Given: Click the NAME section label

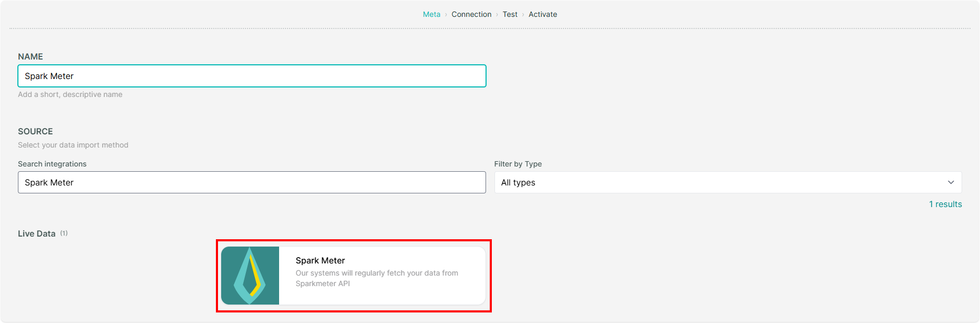Looking at the screenshot, I should tap(31, 56).
